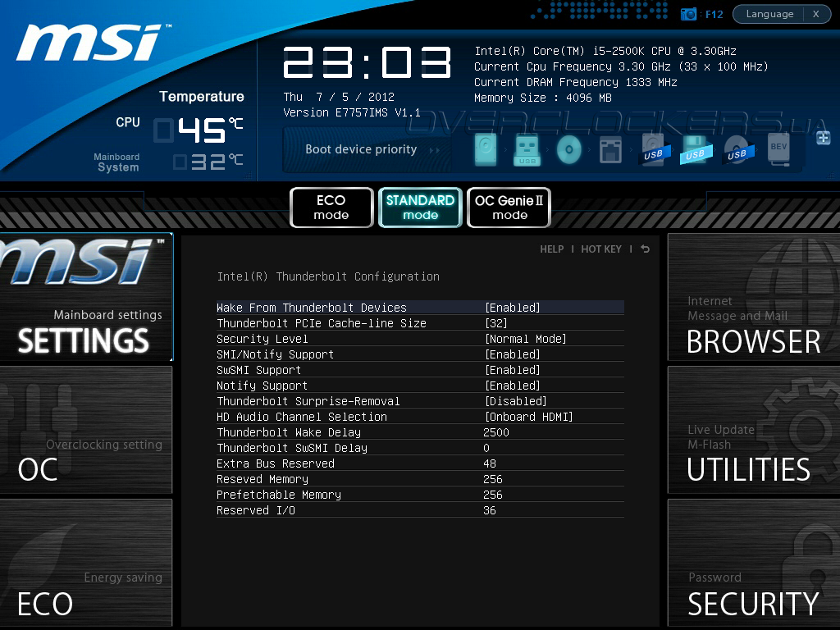Open the OC overclocking setting panel

(86, 430)
